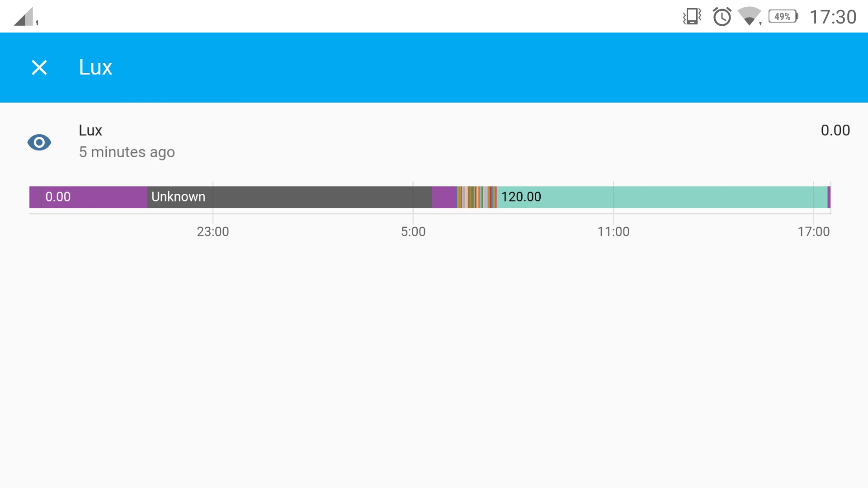Click the 23:00 time axis label
The width and height of the screenshot is (868, 488).
[213, 232]
